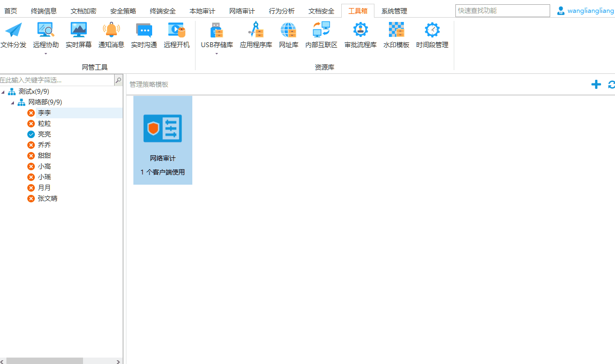Click the left arrow of the tree scrollbar

click(2, 361)
